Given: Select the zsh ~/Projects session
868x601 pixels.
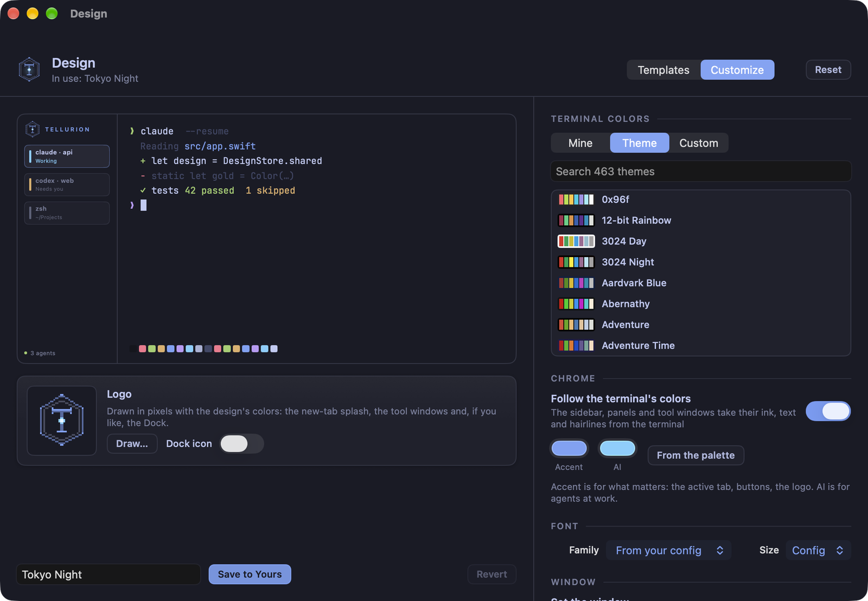Looking at the screenshot, I should [x=67, y=213].
